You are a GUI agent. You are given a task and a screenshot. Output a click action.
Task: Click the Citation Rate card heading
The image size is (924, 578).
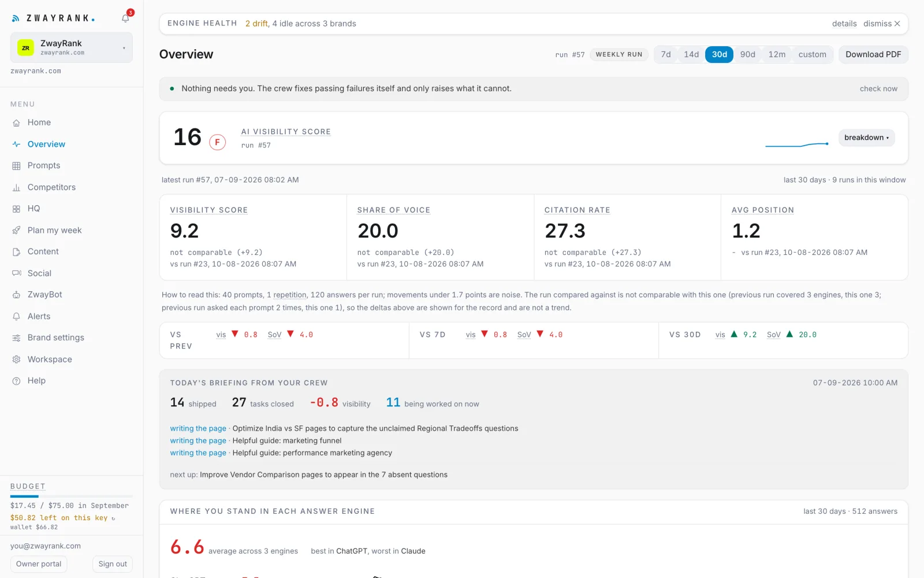click(577, 210)
